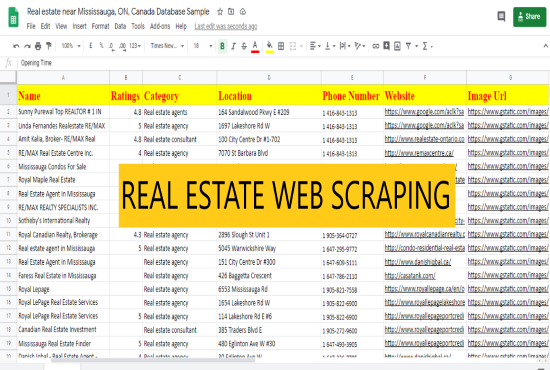This screenshot has height=370, width=550.
Task: Select row 11 header
Action: coord(8,234)
